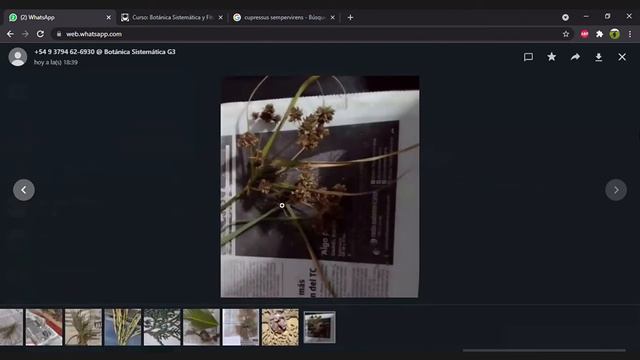Open the Chrome three-dot menu

click(x=630, y=34)
